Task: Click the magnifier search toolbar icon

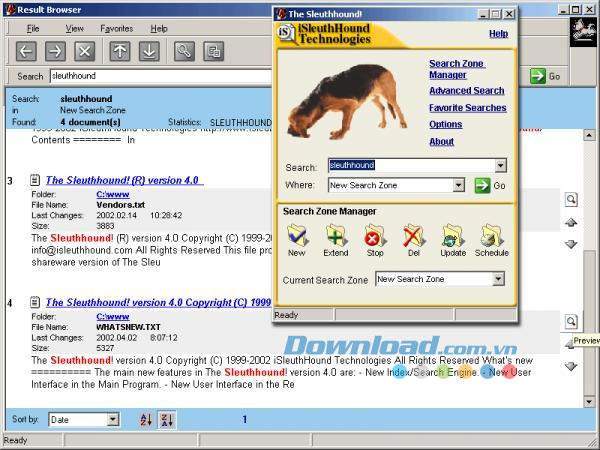Action: [x=184, y=51]
